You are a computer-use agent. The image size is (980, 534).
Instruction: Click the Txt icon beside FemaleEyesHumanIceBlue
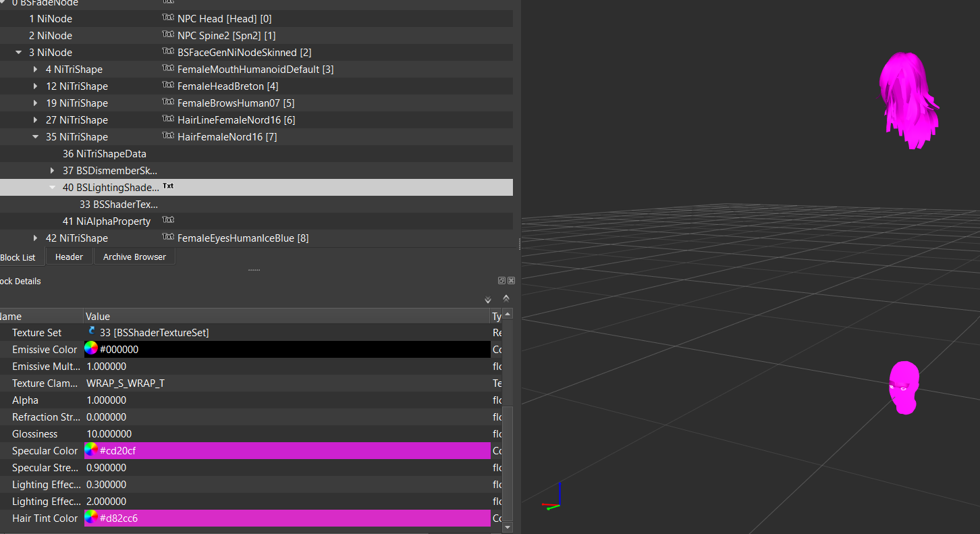click(168, 237)
